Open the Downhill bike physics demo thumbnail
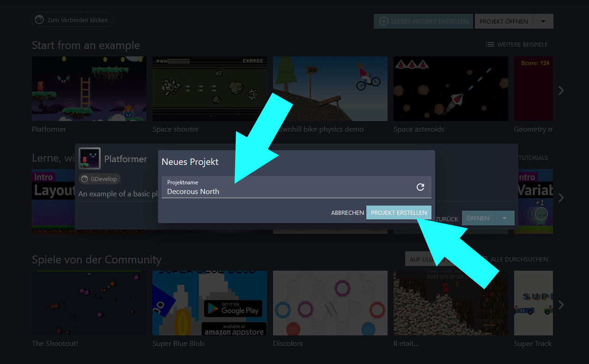The width and height of the screenshot is (589, 364). [x=330, y=89]
